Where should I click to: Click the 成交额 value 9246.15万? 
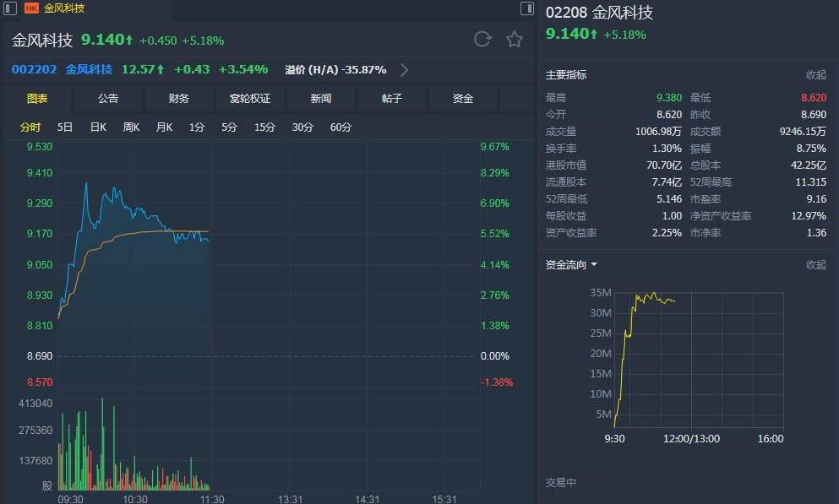tap(803, 132)
